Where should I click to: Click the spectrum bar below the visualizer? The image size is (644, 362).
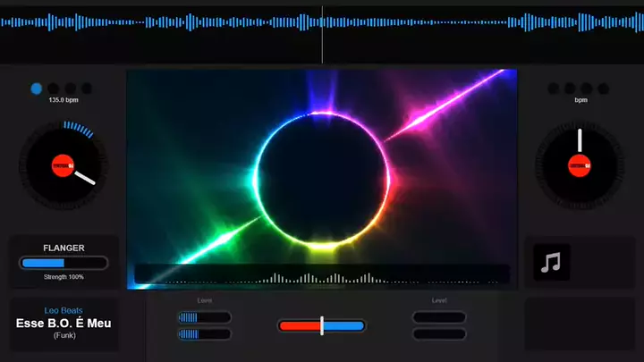point(322,276)
